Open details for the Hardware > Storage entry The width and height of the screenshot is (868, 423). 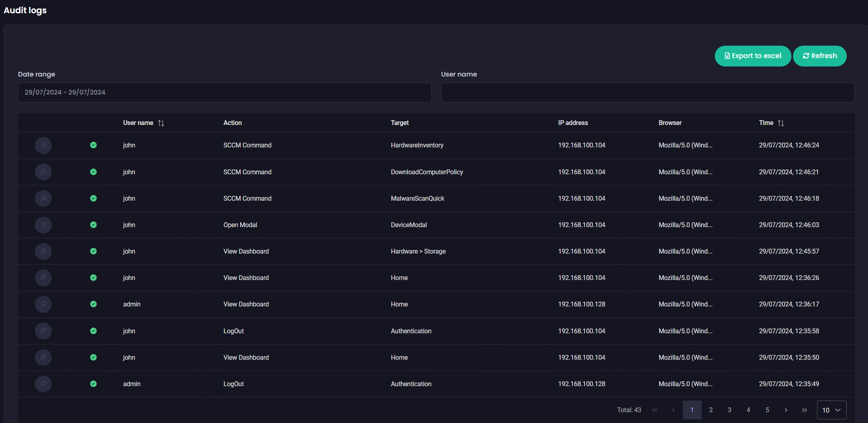coord(43,251)
